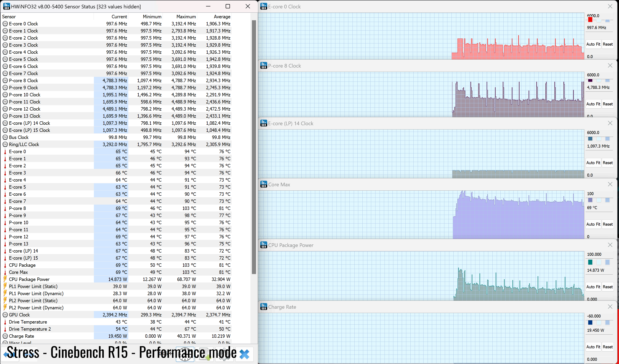Image resolution: width=619 pixels, height=364 pixels.
Task: Click the E-core (LP) 14 Clock graph window icon
Action: [264, 123]
